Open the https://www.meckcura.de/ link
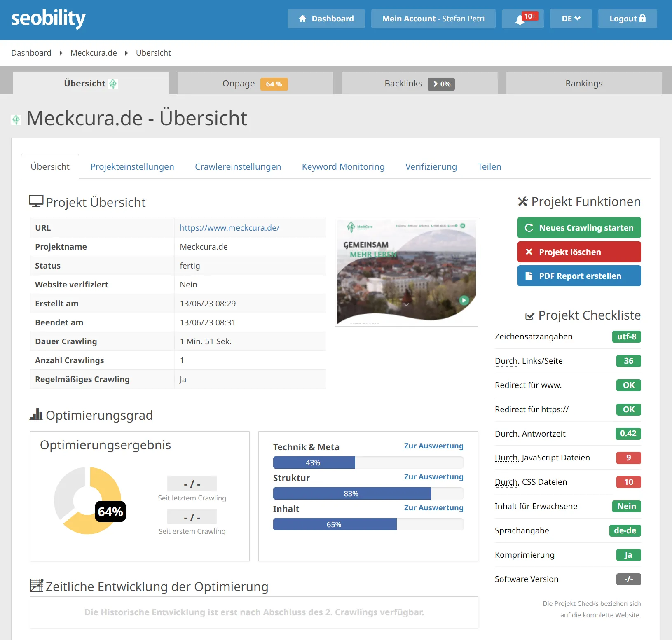The image size is (672, 640). [229, 228]
